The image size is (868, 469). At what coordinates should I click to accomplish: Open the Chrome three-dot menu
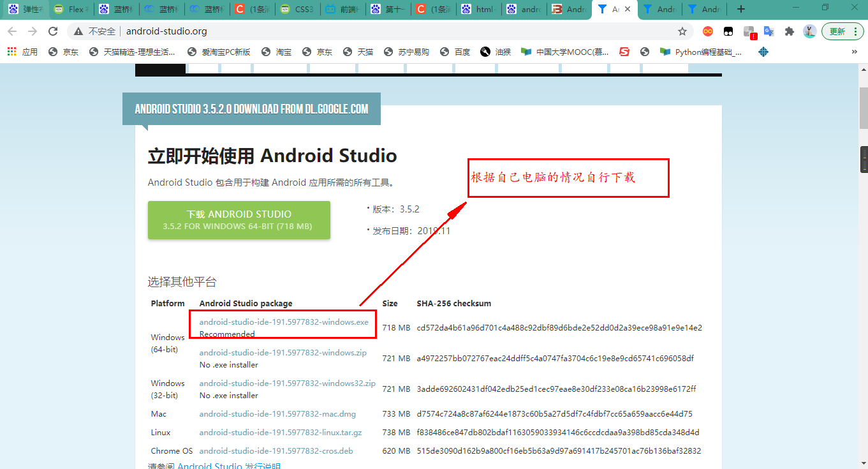(x=855, y=31)
